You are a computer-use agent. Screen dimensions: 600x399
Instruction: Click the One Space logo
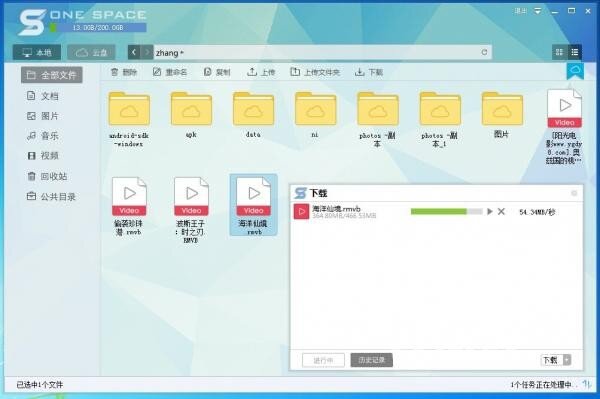[32, 22]
